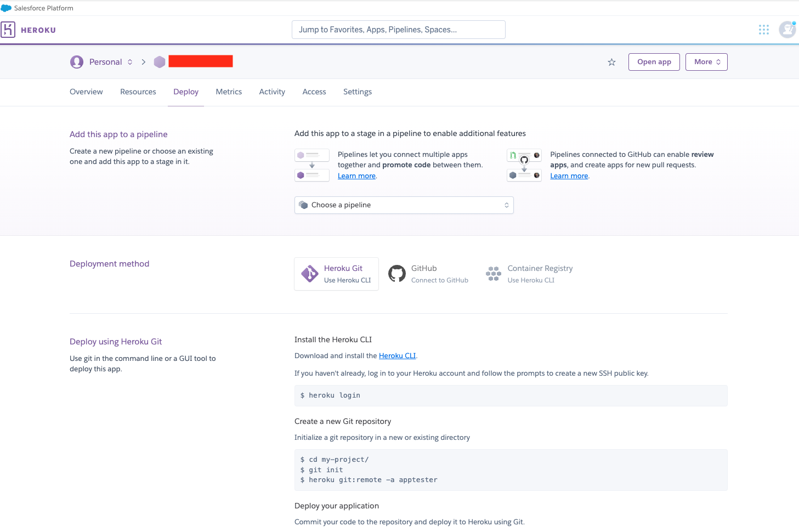799x532 pixels.
Task: Switch to the Settings tab
Action: pos(357,92)
